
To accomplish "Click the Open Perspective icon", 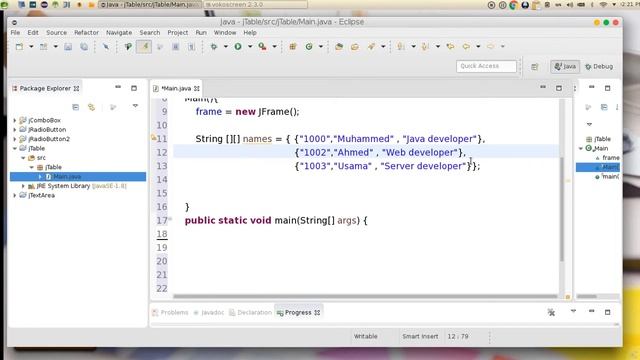I will pyautogui.click(x=535, y=67).
